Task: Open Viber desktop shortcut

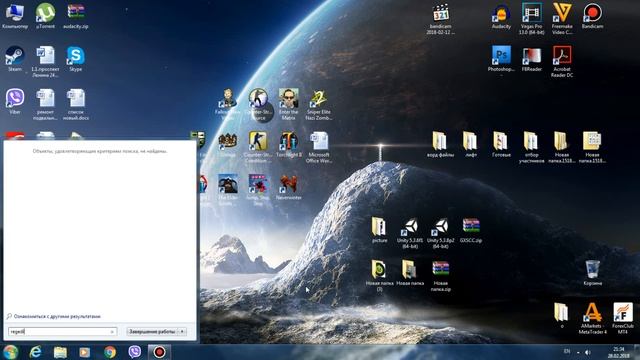Action: 15,102
